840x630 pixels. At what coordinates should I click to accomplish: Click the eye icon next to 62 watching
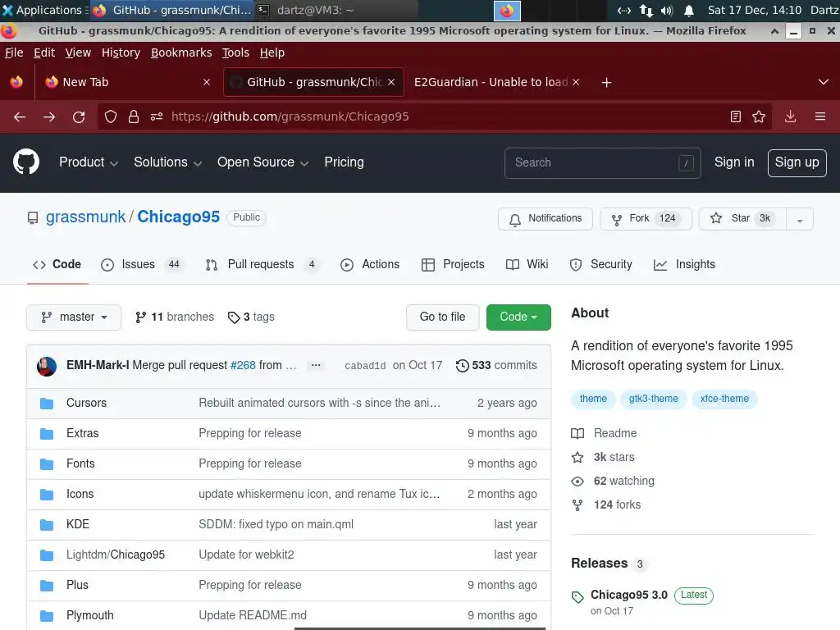pos(577,482)
